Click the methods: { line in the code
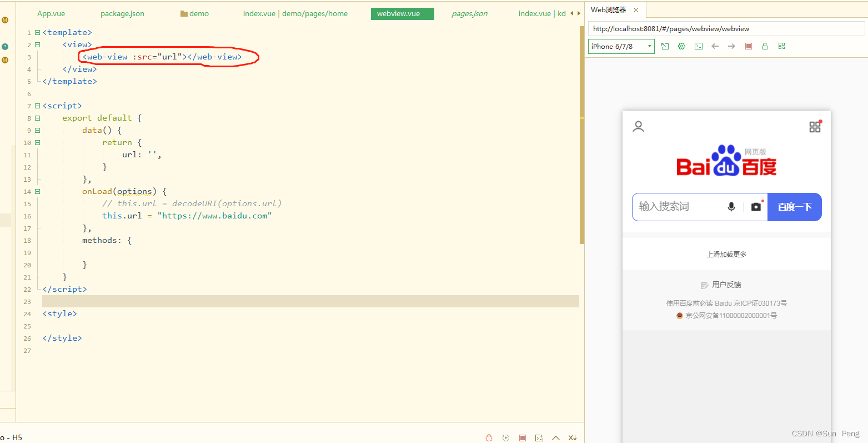 pyautogui.click(x=107, y=240)
